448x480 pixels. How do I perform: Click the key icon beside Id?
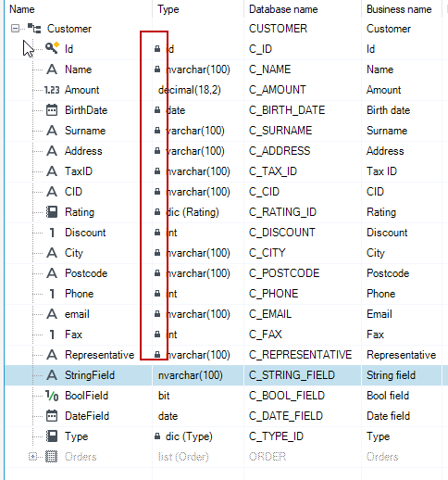point(52,48)
